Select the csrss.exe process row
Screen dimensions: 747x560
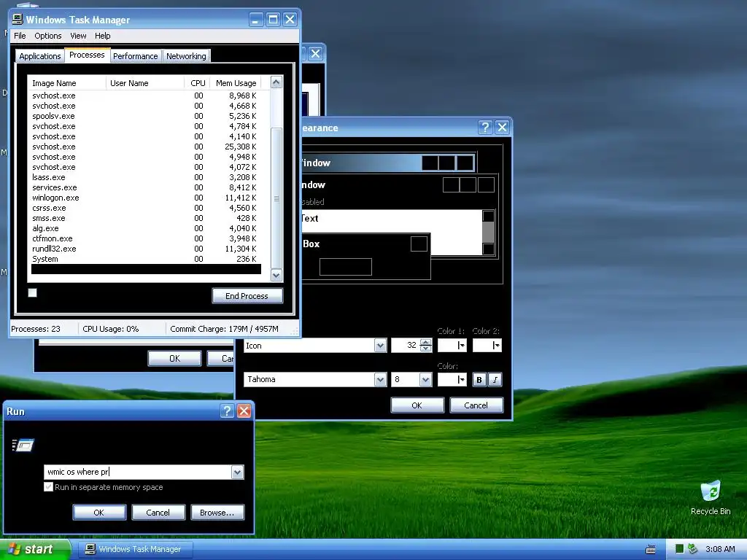pyautogui.click(x=144, y=208)
